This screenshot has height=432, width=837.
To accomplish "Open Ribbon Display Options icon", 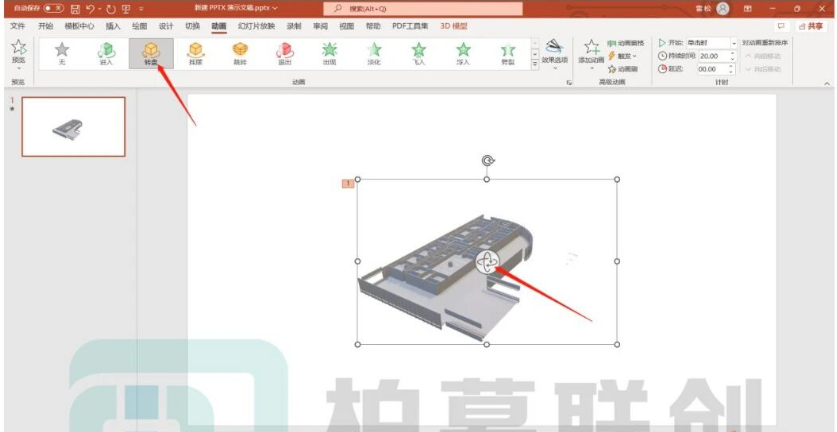I will [748, 9].
